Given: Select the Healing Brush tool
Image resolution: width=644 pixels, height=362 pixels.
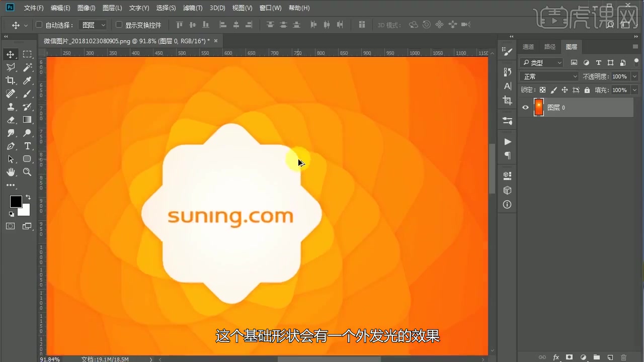Looking at the screenshot, I should point(11,94).
